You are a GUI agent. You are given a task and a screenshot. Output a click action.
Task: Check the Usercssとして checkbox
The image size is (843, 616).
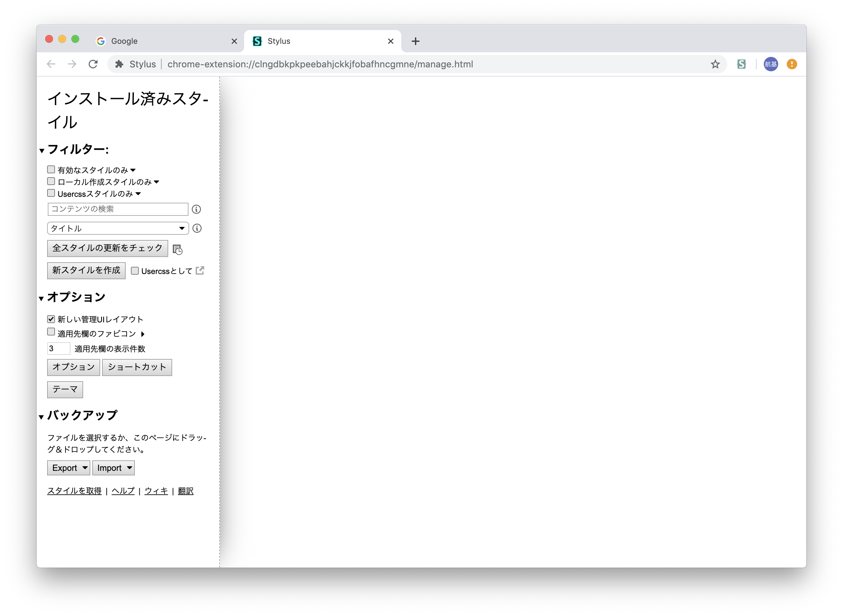pos(135,271)
